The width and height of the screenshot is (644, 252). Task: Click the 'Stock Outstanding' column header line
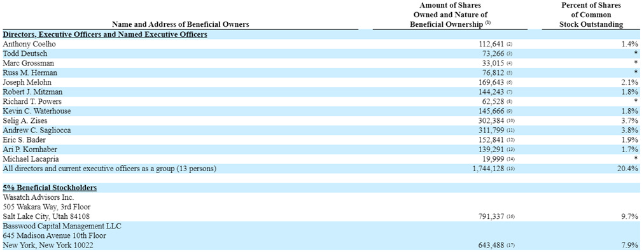(592, 25)
